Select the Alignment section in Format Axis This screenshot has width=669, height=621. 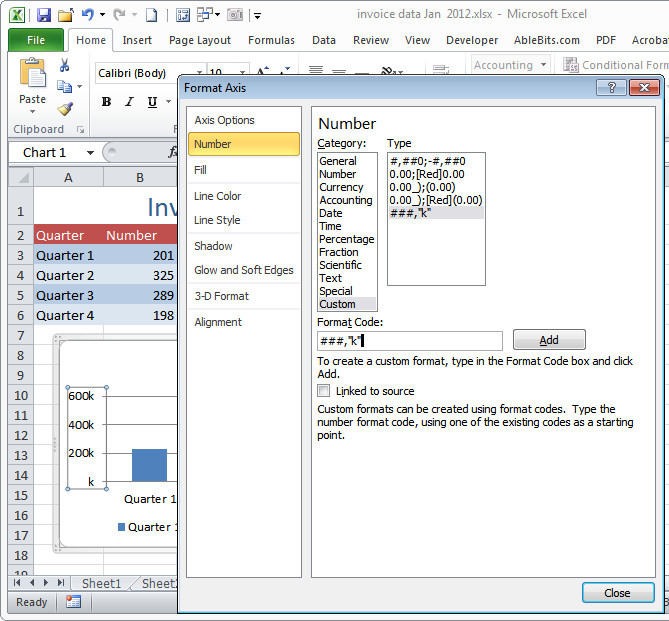tap(244, 322)
